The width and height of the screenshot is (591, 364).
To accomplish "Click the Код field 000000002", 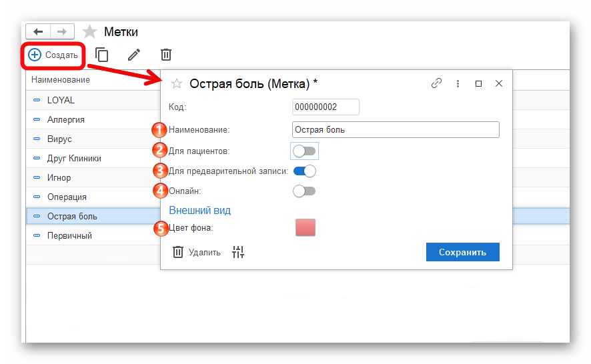I will tap(326, 107).
